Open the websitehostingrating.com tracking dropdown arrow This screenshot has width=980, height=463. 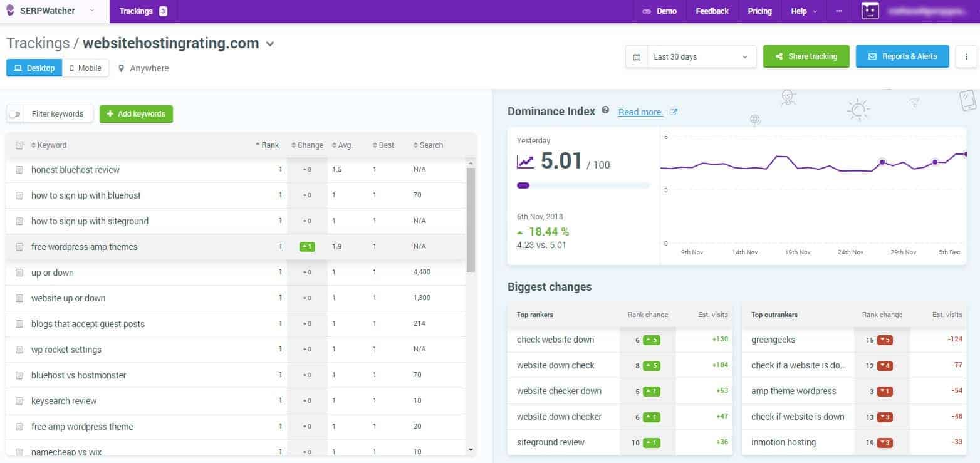270,44
